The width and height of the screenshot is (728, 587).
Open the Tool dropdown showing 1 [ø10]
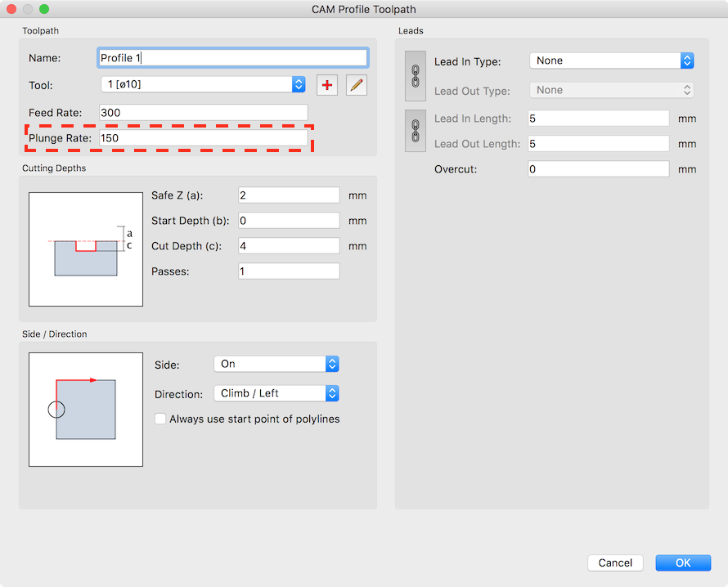[x=203, y=85]
